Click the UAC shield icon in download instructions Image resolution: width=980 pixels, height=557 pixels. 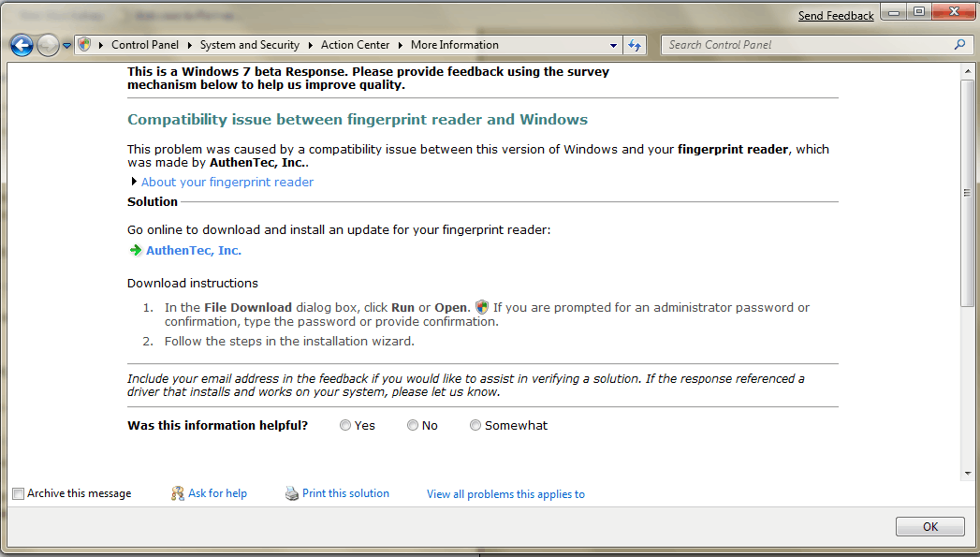tap(482, 307)
